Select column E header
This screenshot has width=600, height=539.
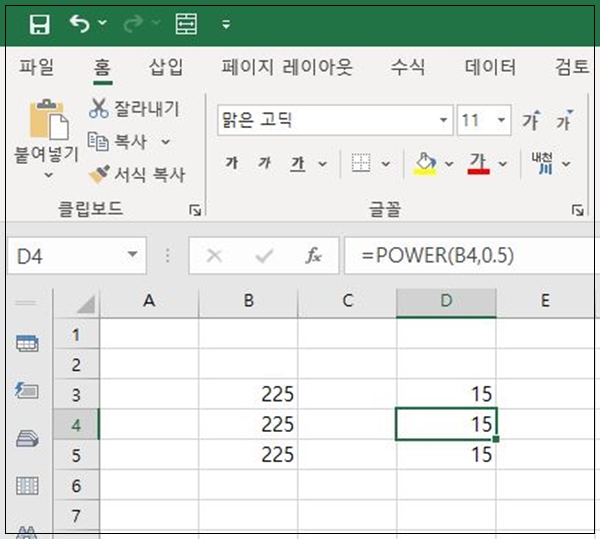tap(545, 301)
